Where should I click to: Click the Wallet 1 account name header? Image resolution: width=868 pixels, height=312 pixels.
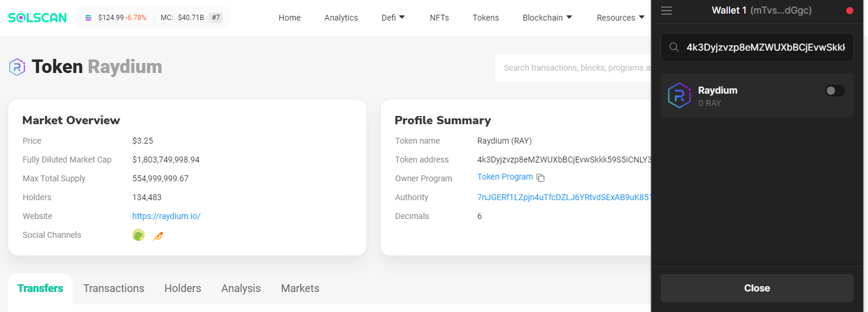pos(761,11)
